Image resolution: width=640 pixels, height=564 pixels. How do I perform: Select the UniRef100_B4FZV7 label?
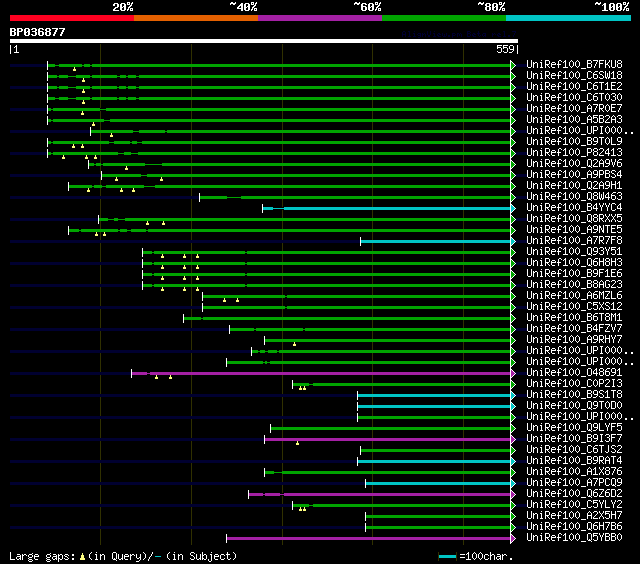coord(574,329)
